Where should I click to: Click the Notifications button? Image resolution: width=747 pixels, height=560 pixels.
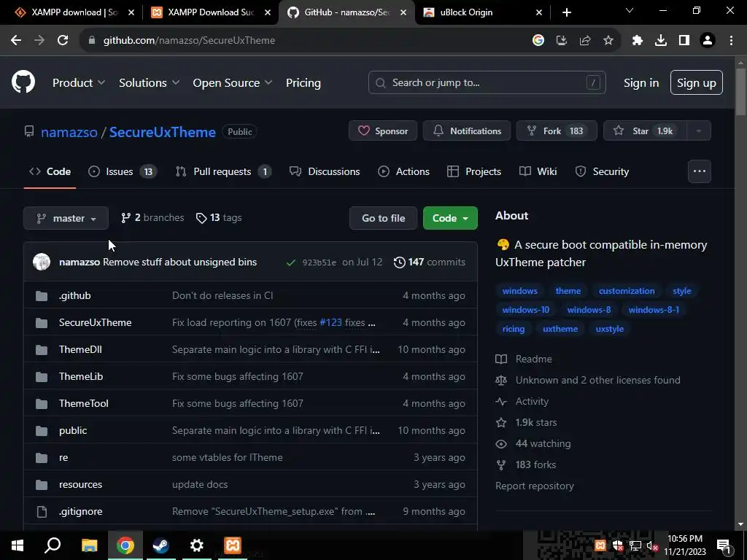pyautogui.click(x=467, y=131)
